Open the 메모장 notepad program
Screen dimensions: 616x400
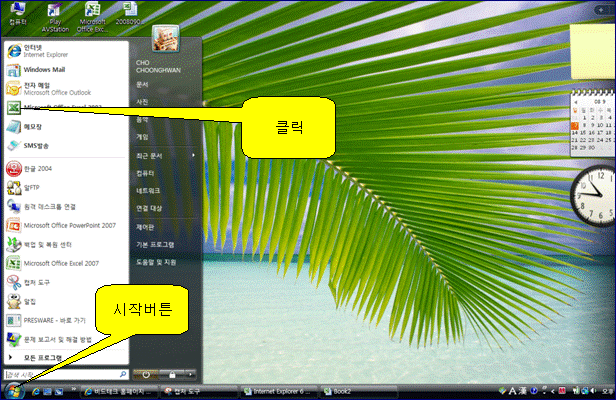click(66, 127)
